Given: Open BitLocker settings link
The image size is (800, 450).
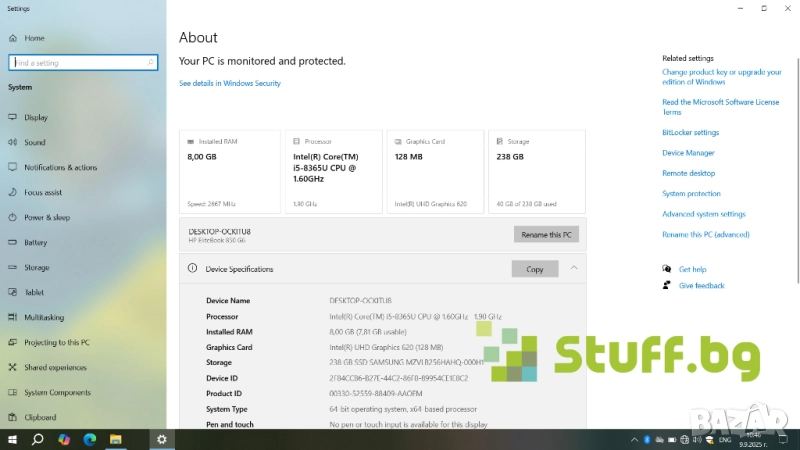Looking at the screenshot, I should tap(690, 132).
